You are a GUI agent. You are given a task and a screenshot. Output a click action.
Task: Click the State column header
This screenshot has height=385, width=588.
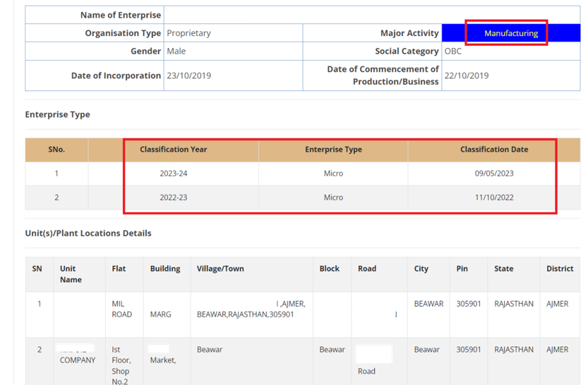pos(504,269)
